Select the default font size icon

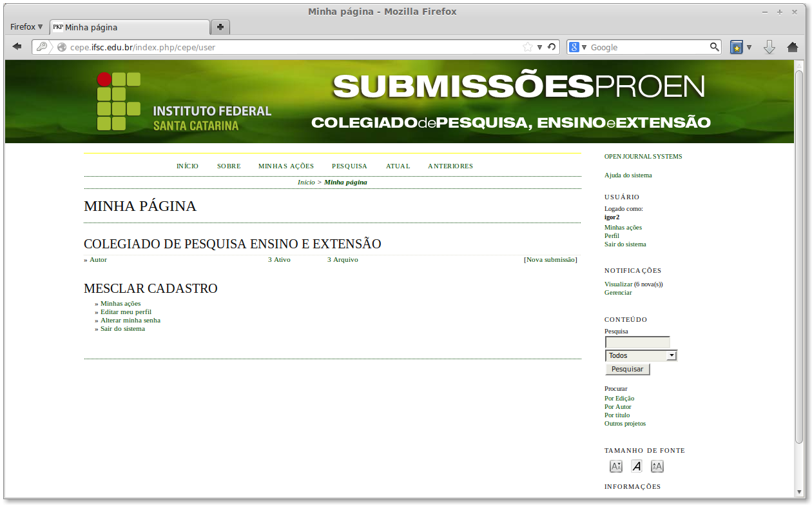point(636,466)
